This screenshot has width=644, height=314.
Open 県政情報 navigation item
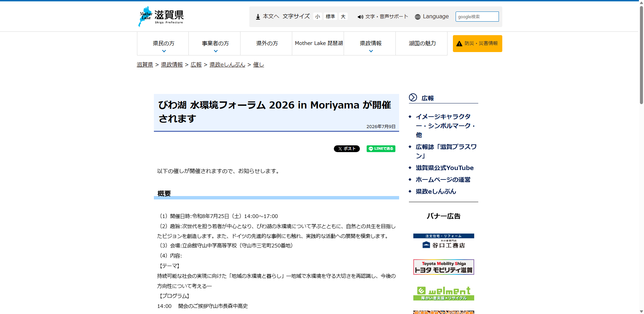point(370,43)
